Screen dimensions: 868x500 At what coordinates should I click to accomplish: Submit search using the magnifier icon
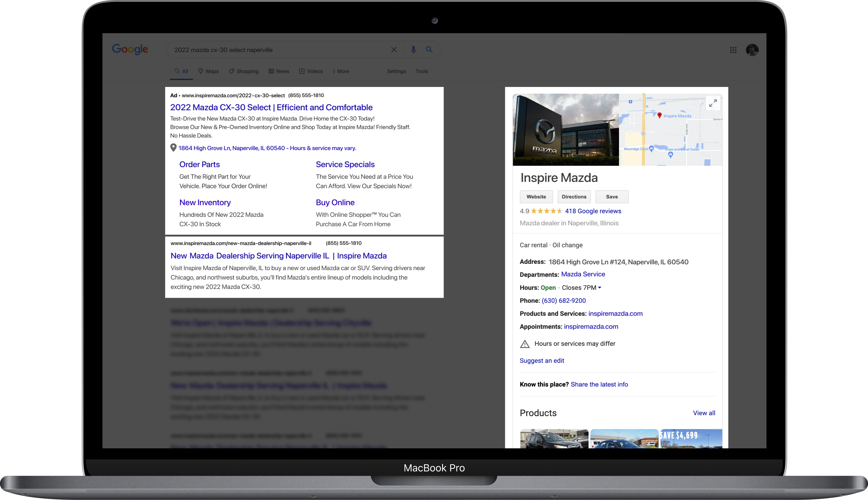pos(429,49)
